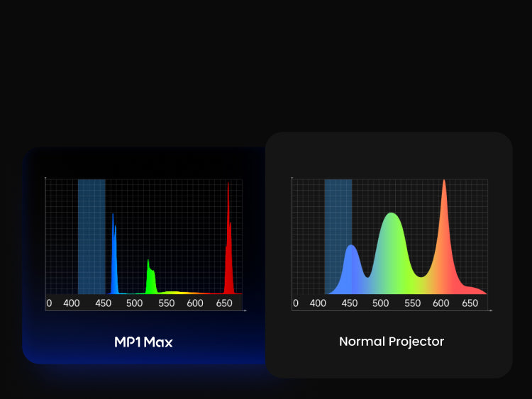Click the 550 axis label in MP1 Max chart
The width and height of the screenshot is (532, 399).
(x=166, y=303)
